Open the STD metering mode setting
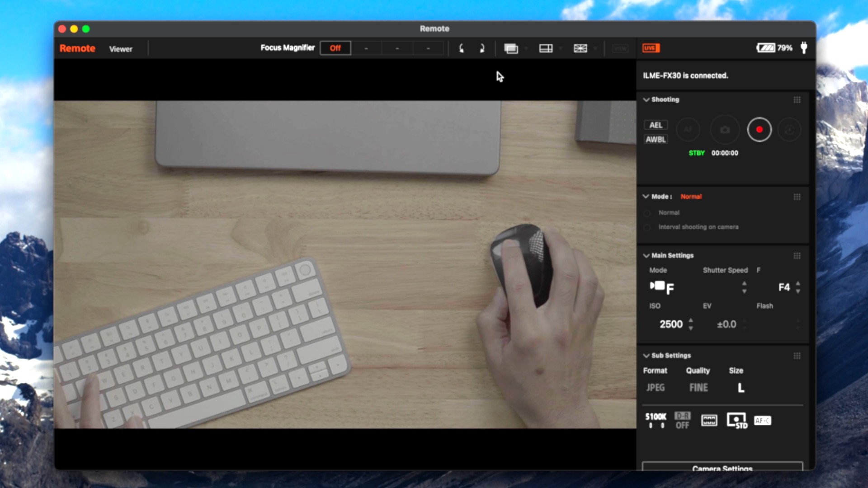Viewport: 868px width, 488px height. coord(737,421)
